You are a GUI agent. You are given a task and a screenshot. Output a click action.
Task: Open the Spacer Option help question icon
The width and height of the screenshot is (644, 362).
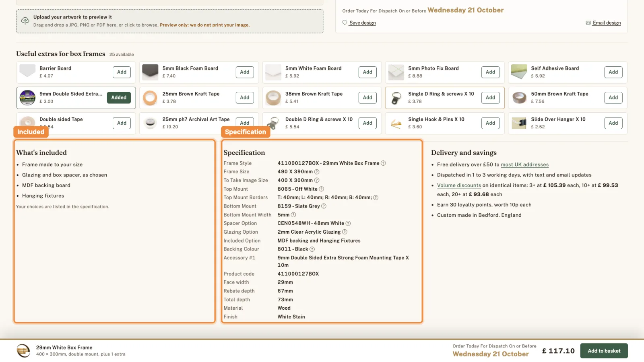pos(348,223)
